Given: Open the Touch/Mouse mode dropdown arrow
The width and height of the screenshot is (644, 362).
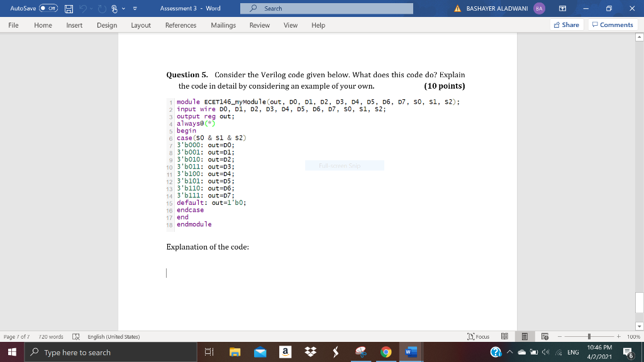Looking at the screenshot, I should (123, 9).
